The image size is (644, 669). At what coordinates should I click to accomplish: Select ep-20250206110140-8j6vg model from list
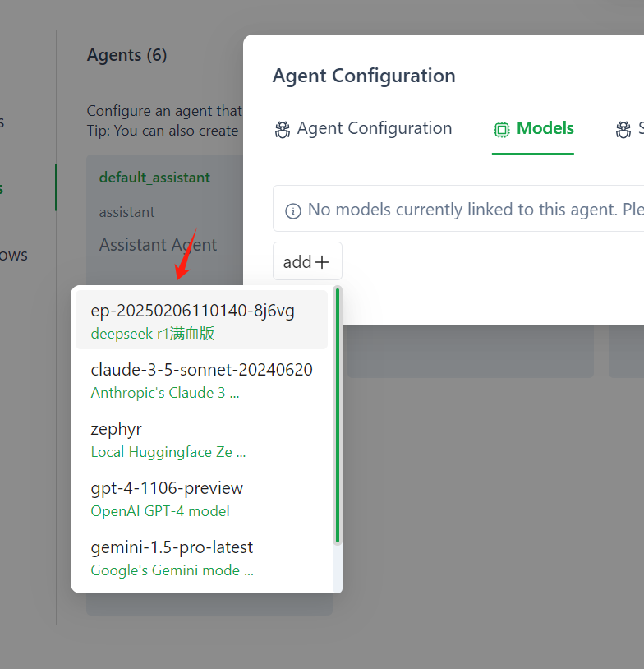(x=201, y=320)
